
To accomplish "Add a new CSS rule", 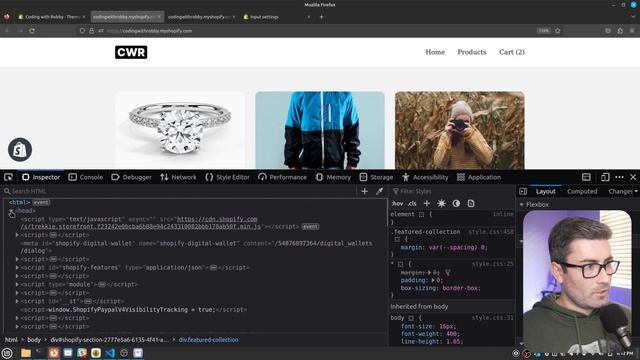I will [427, 203].
